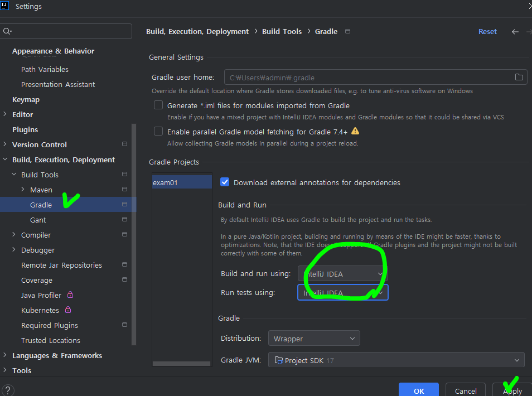Expand the Debugger node
The width and height of the screenshot is (532, 396).
[x=14, y=249]
